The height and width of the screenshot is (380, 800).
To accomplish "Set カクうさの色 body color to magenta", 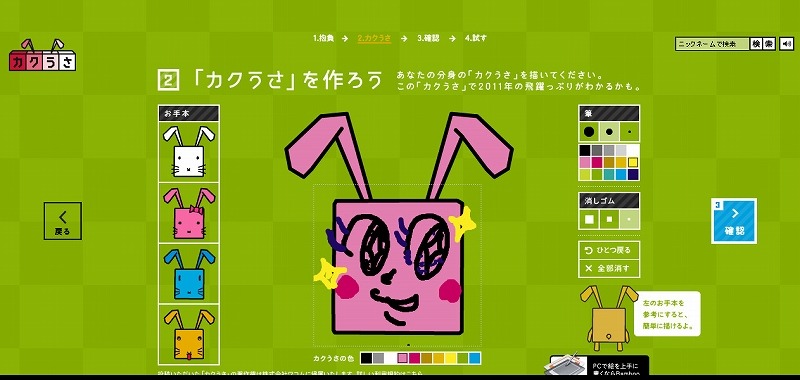I will pos(414,358).
